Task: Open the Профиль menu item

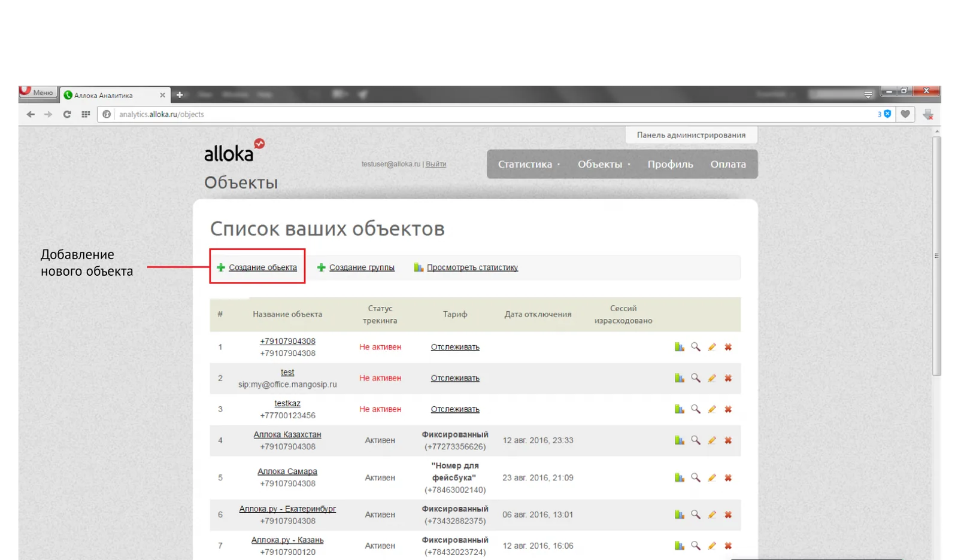Action: (x=670, y=164)
